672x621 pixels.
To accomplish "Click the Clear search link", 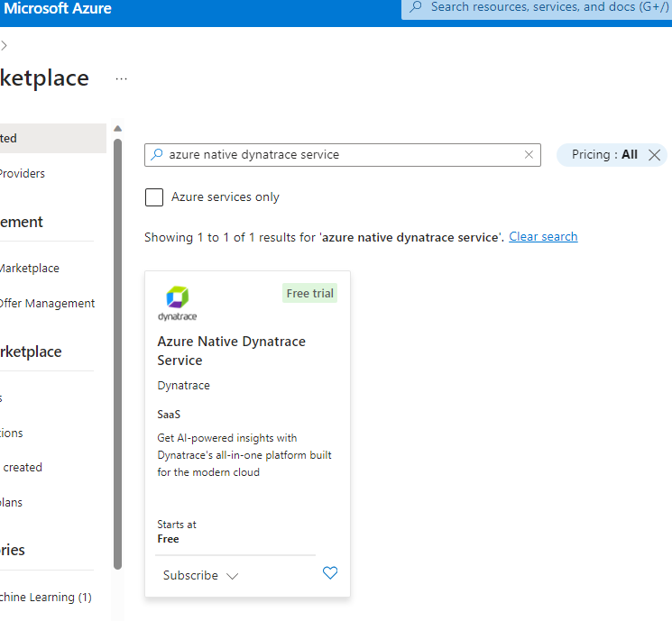I will pyautogui.click(x=543, y=237).
